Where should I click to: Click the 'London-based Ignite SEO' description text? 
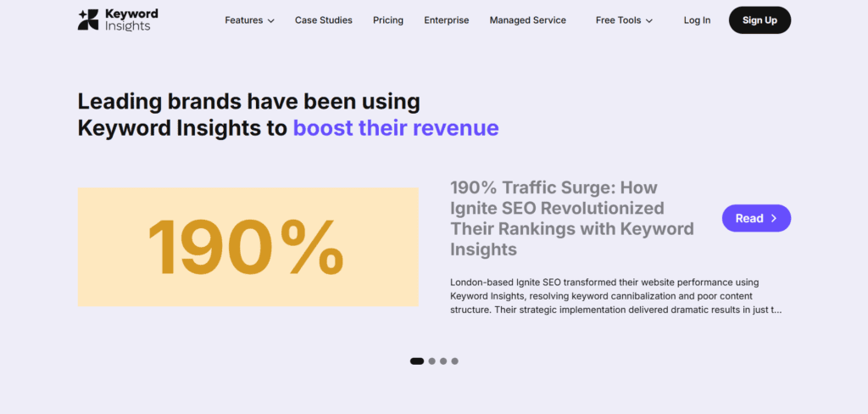[x=615, y=296]
